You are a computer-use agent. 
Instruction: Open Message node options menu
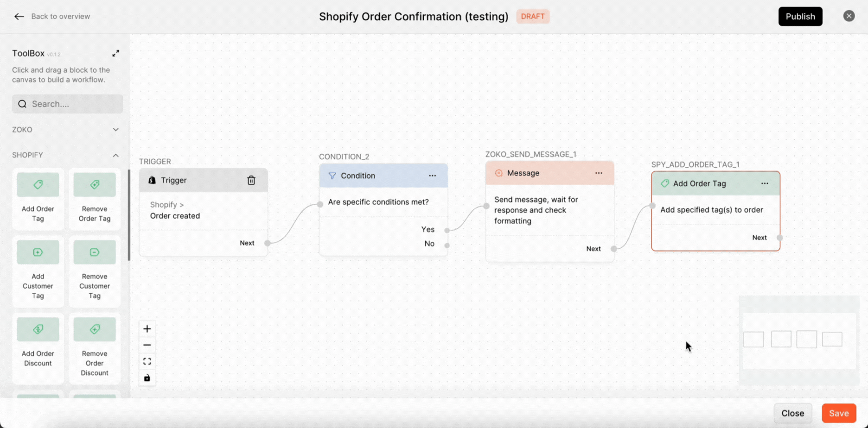599,173
